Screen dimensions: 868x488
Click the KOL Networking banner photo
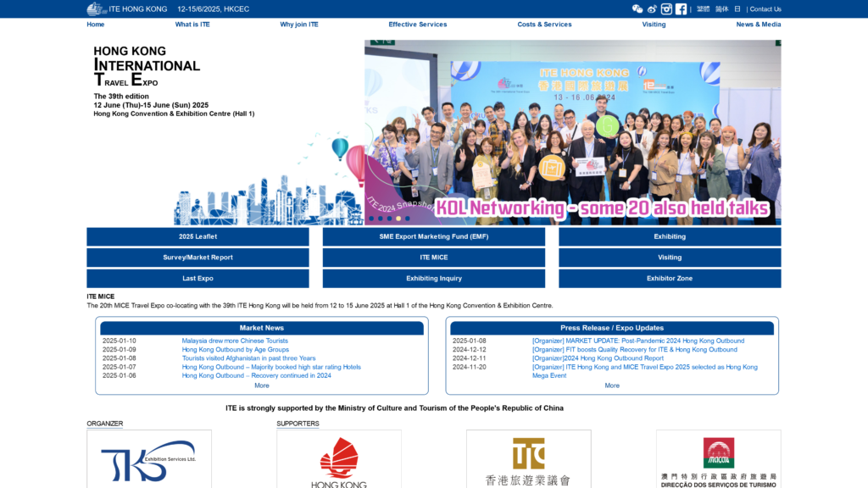click(572, 132)
